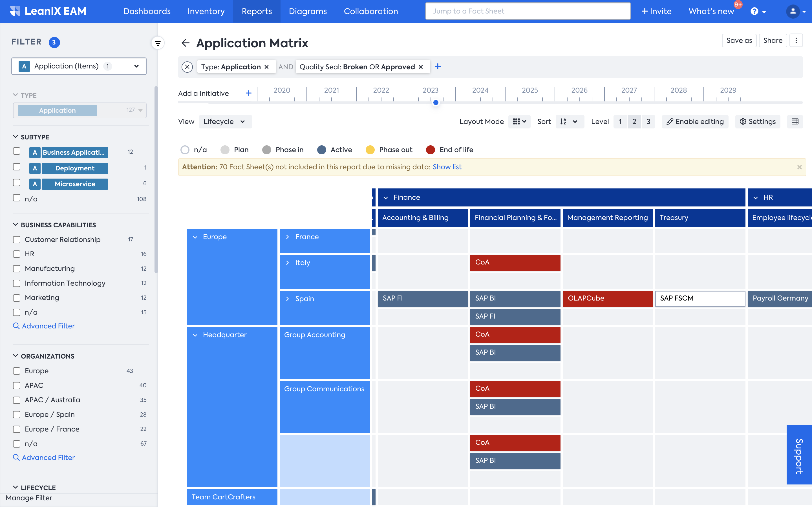The height and width of the screenshot is (507, 812).
Task: Check the Microservice subtype checkbox
Action: point(17,183)
